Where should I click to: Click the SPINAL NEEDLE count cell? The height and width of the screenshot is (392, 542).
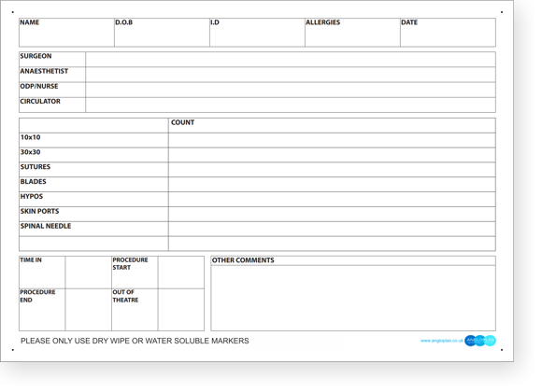[x=332, y=229]
